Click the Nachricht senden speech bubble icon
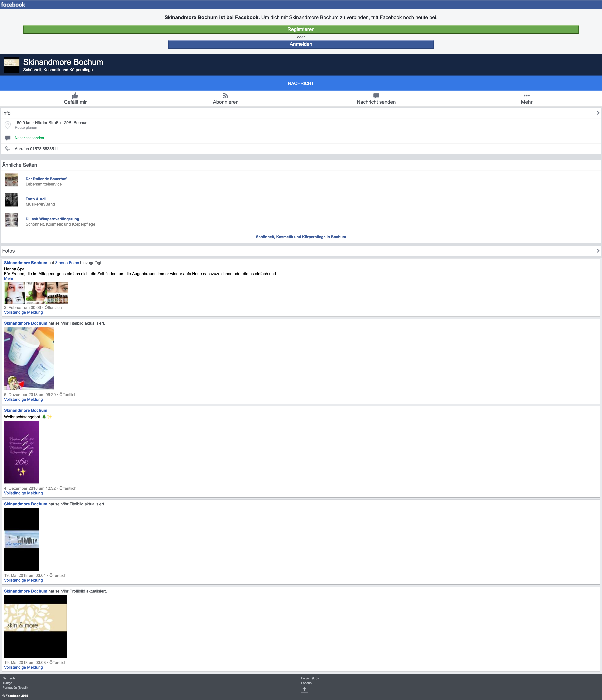 376,96
